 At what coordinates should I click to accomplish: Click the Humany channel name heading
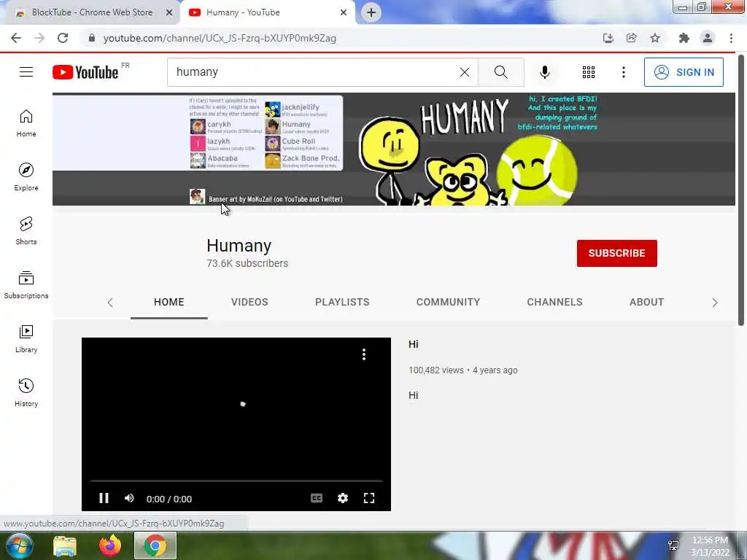pyautogui.click(x=239, y=246)
